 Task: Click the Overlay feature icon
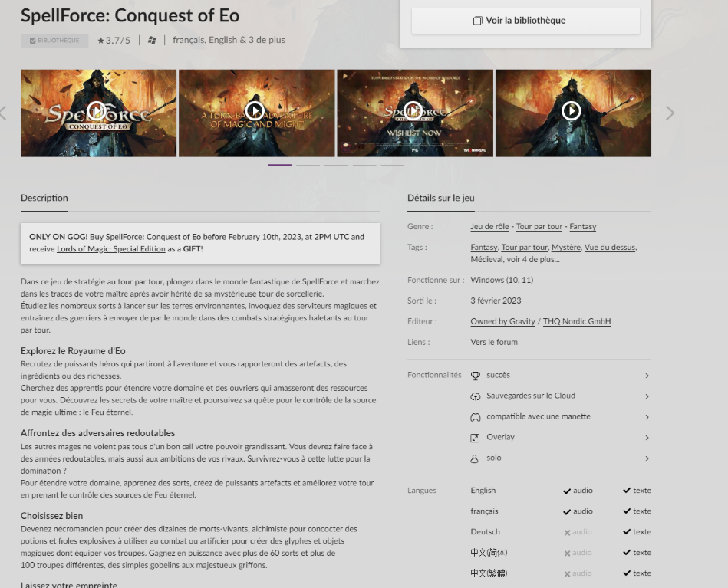click(x=475, y=438)
